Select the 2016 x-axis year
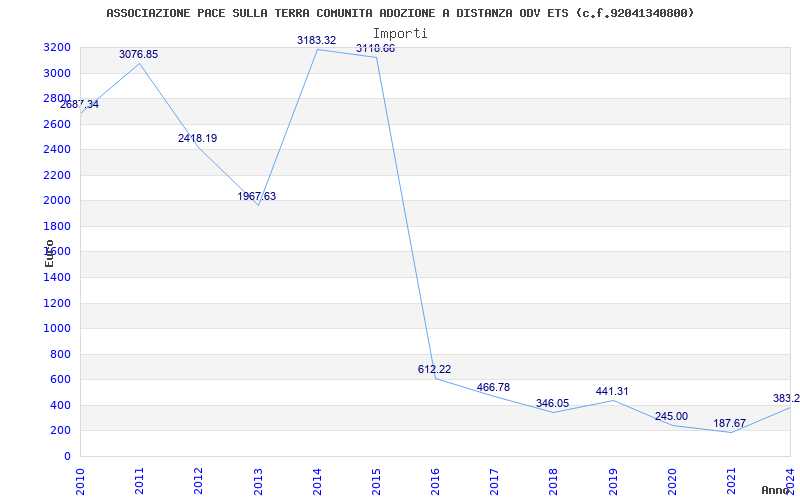The height and width of the screenshot is (500, 800). pyautogui.click(x=435, y=481)
